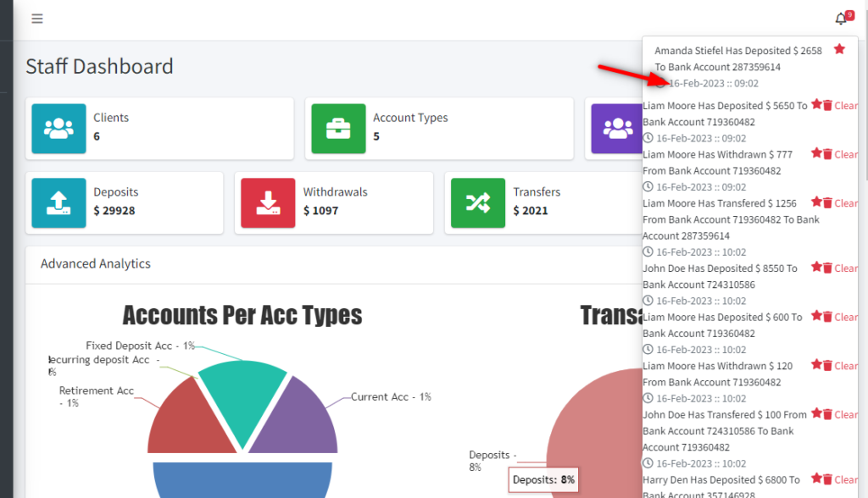Click the purple users icon
The width and height of the screenshot is (868, 498).
click(617, 129)
